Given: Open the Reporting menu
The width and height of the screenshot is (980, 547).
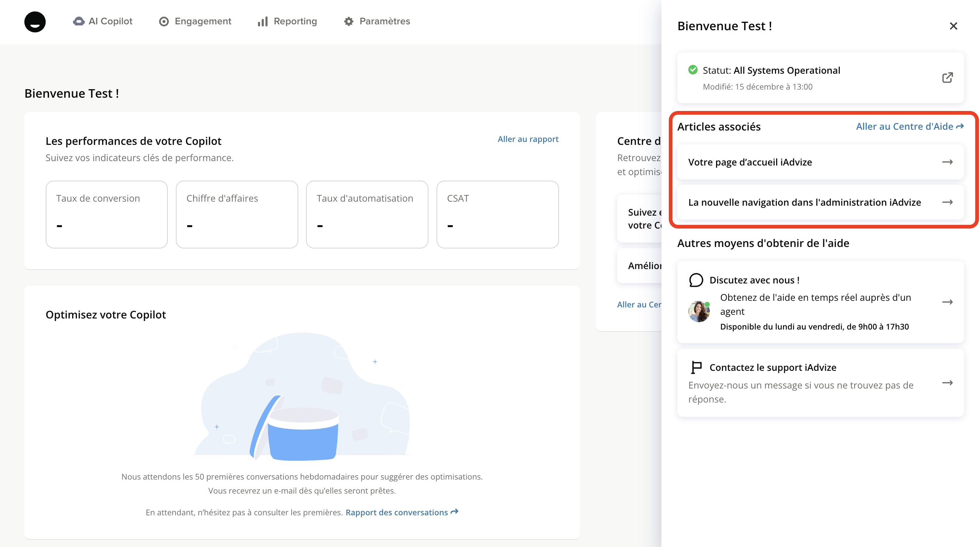Looking at the screenshot, I should pos(287,21).
